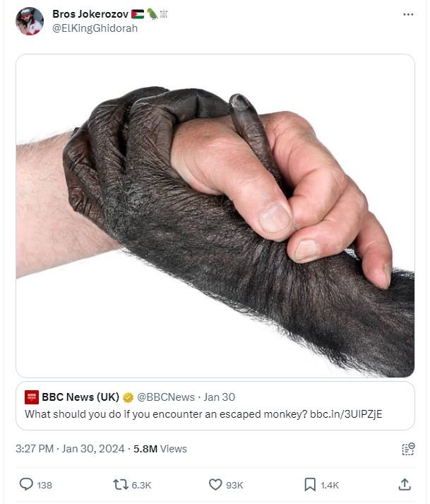430x504 pixels.
Task: Click the share upload icon
Action: point(405,484)
